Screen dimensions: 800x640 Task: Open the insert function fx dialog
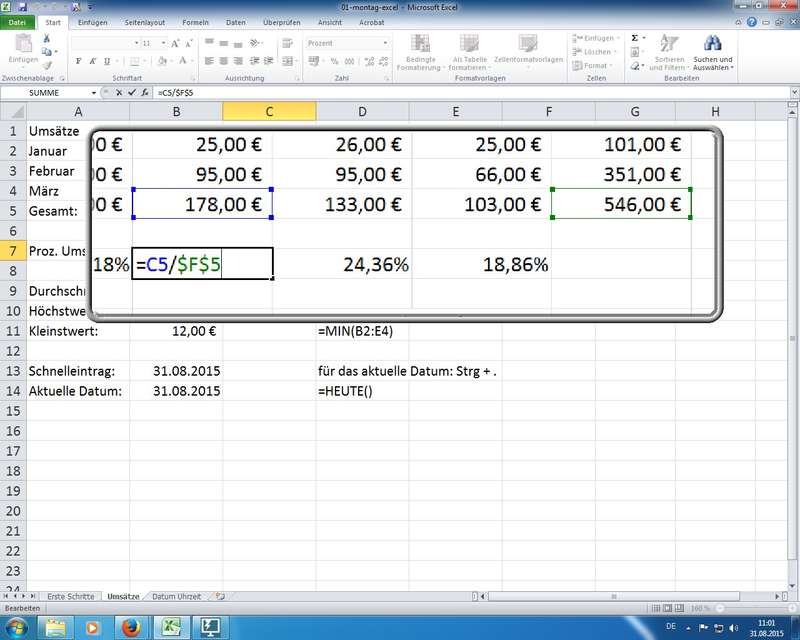click(x=145, y=92)
